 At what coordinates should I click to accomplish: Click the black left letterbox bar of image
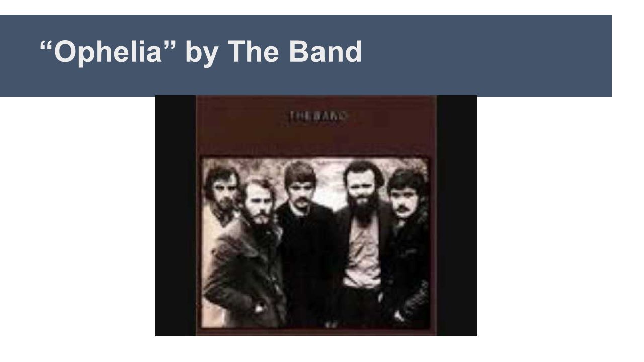click(175, 216)
